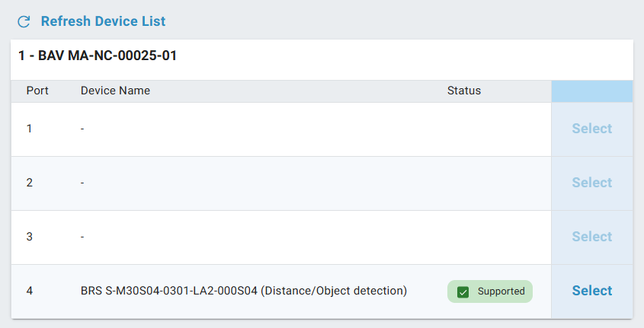Click port number 3 cell

pyautogui.click(x=30, y=237)
